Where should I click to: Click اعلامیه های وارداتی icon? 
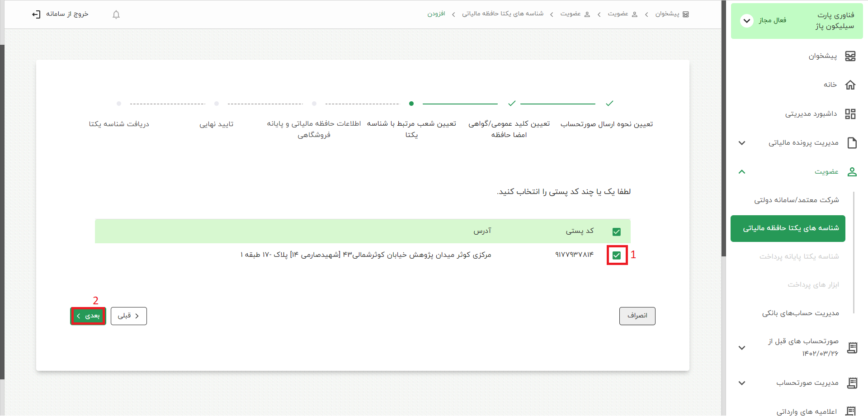[x=850, y=411]
